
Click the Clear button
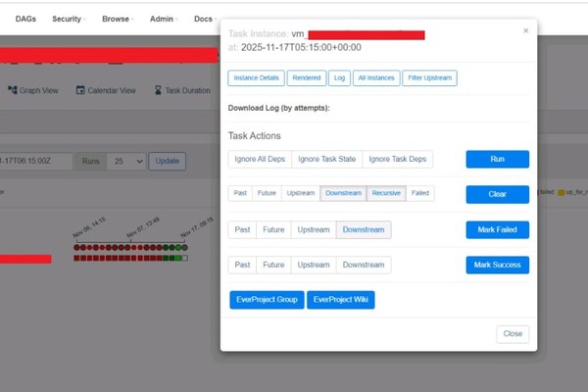(498, 194)
